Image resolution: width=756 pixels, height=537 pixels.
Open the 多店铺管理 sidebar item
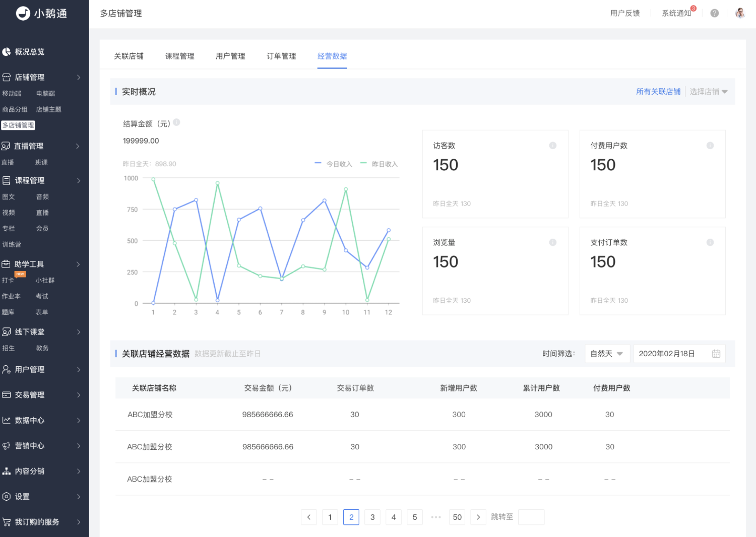(x=18, y=125)
